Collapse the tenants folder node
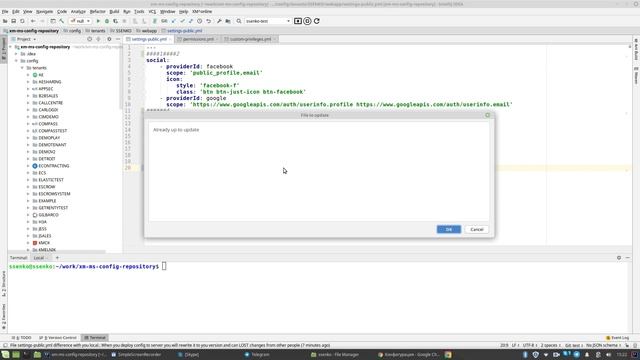Viewport: 640px width, 360px height. tap(22, 68)
